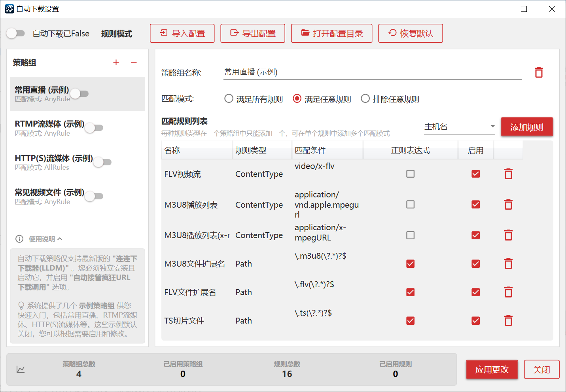The width and height of the screenshot is (566, 392).
Task: Enable the RTMP流媒体 strategy group switch
Action: (x=95, y=128)
